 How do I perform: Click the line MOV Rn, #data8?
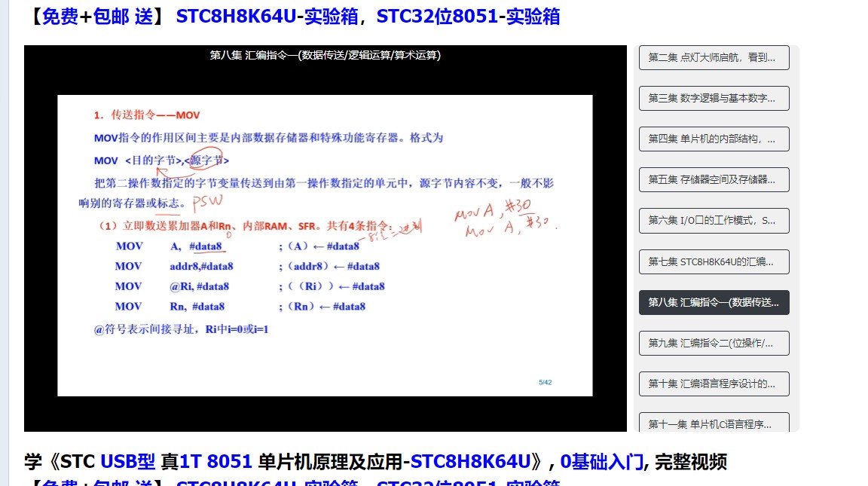coord(240,306)
